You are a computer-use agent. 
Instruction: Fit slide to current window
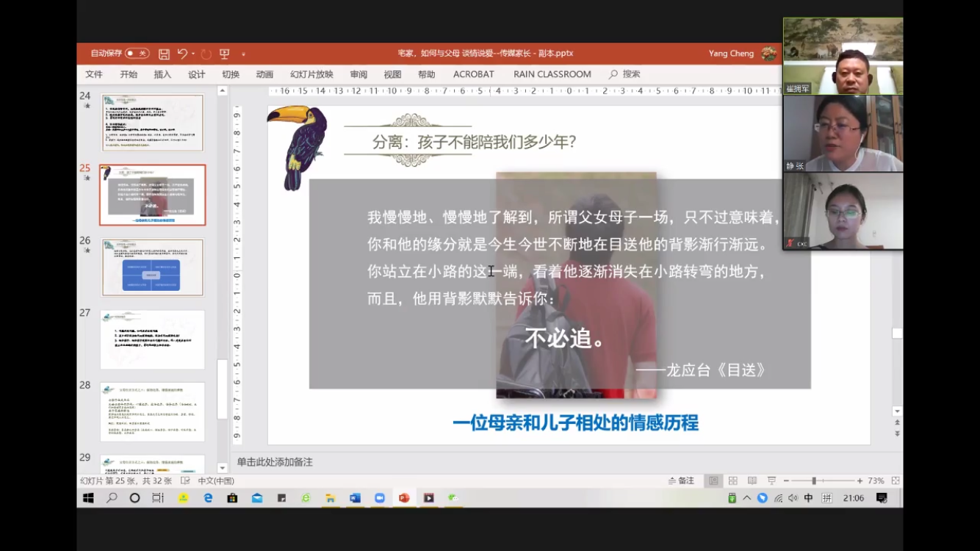point(895,480)
